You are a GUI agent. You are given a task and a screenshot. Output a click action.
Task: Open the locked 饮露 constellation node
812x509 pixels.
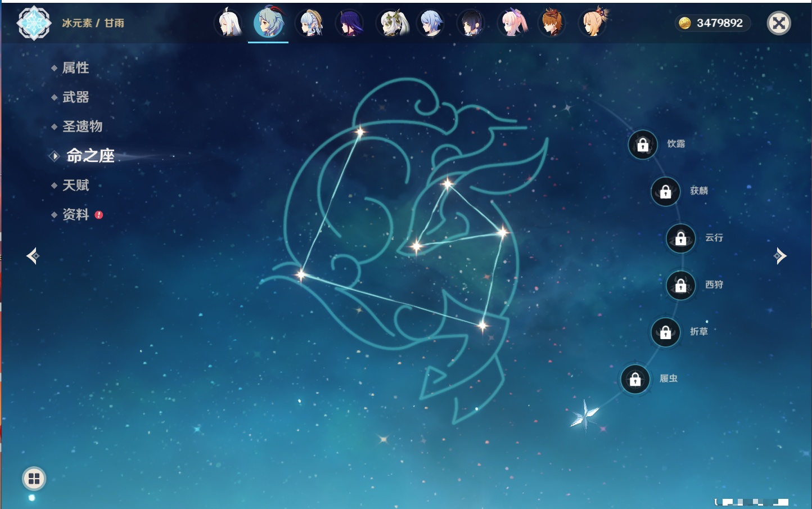643,145
